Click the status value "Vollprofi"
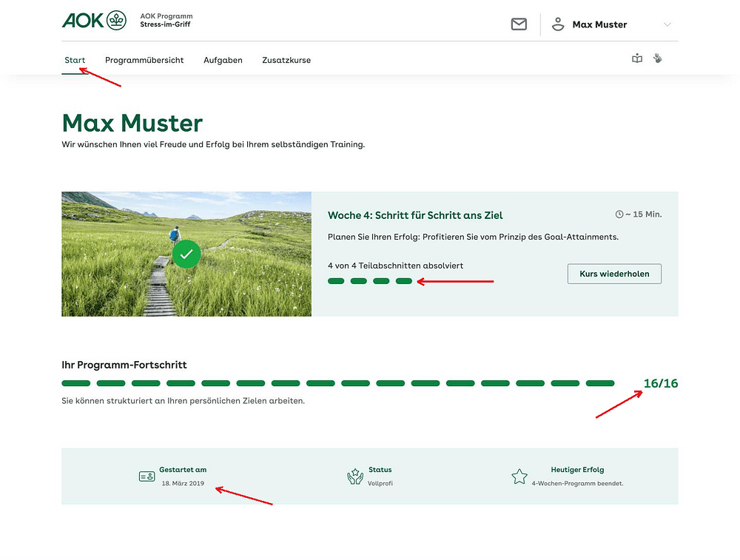 click(380, 483)
